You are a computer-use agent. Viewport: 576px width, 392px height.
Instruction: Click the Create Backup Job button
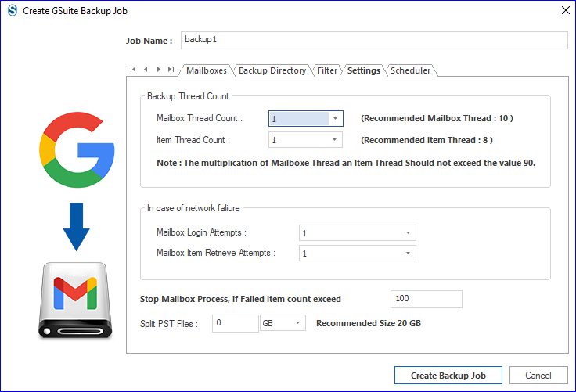pos(448,376)
